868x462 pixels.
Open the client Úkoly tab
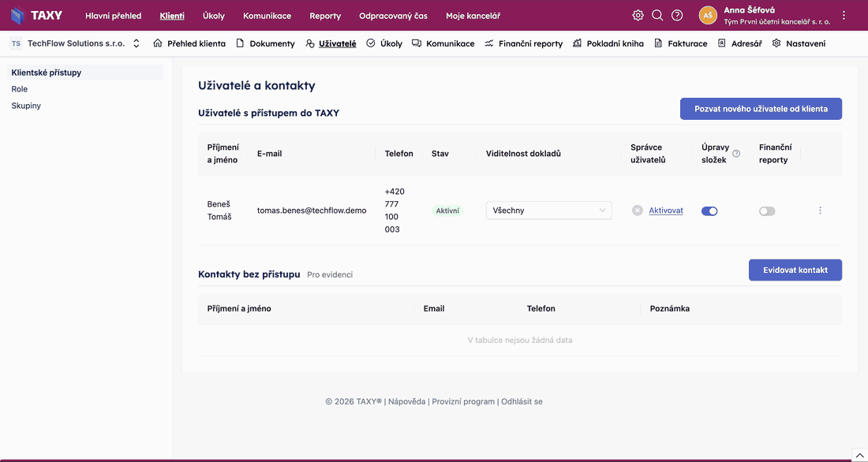click(x=384, y=43)
